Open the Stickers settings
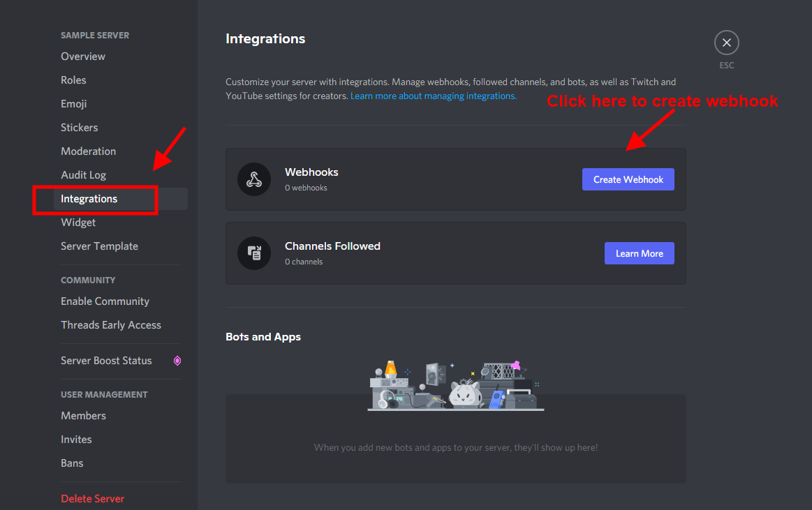 (x=79, y=128)
